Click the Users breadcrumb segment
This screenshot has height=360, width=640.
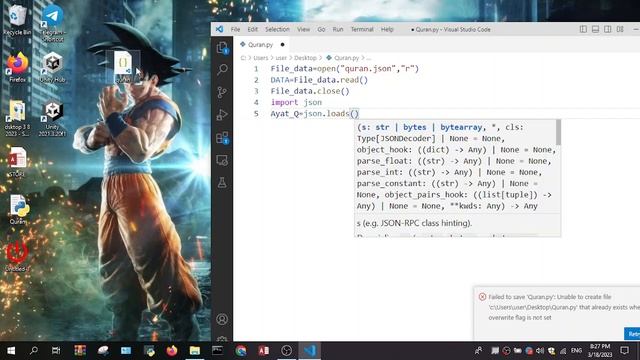coord(261,58)
